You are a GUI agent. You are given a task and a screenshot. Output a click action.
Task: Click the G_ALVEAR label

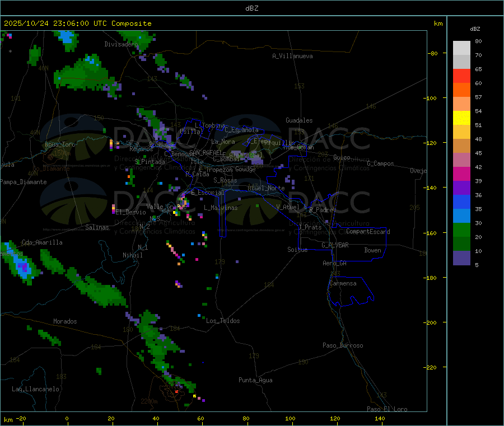335,245
